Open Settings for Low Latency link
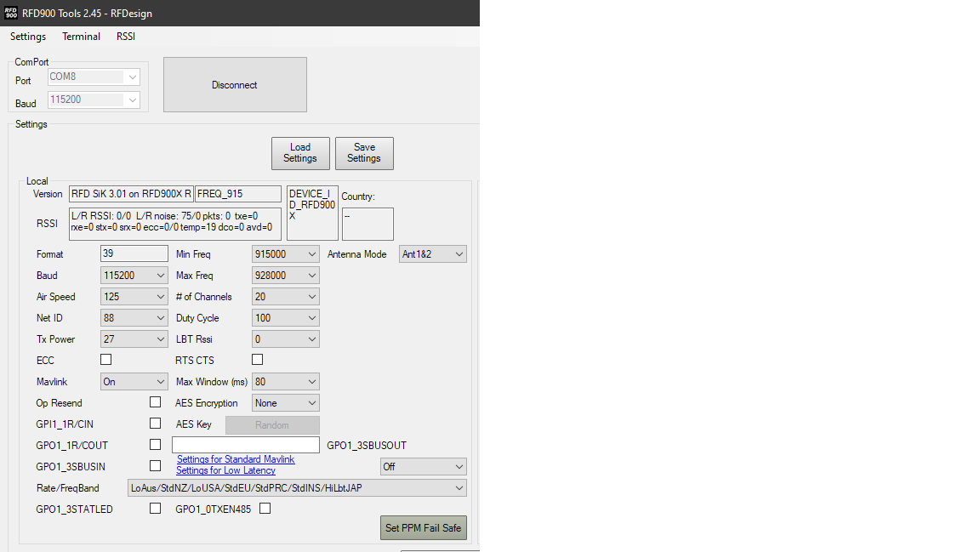 (225, 470)
